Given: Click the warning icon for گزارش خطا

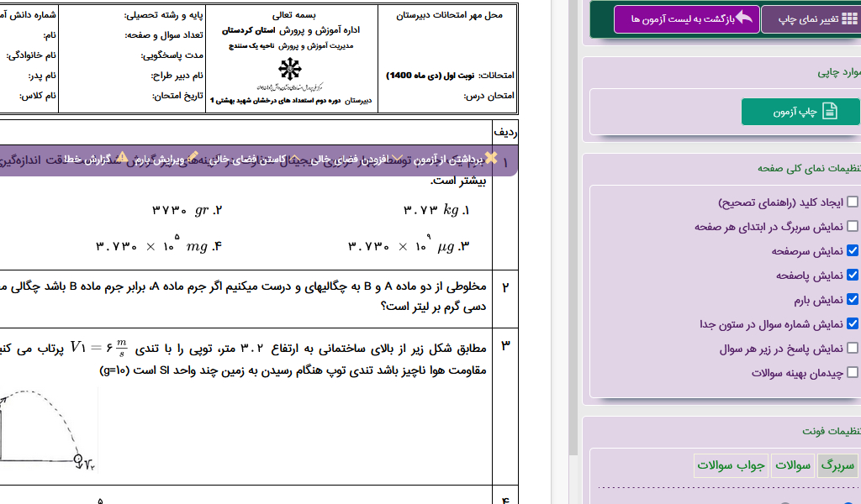Looking at the screenshot, I should (x=123, y=158).
